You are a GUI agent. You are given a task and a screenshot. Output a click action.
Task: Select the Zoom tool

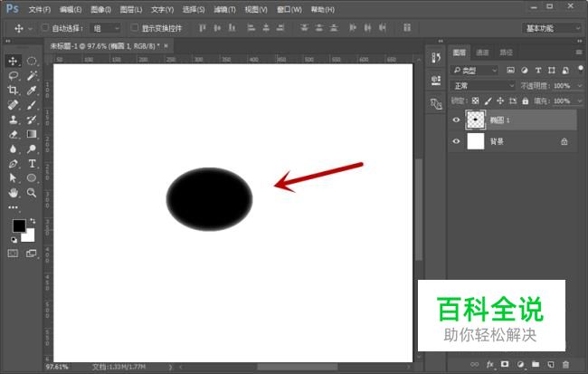32,193
